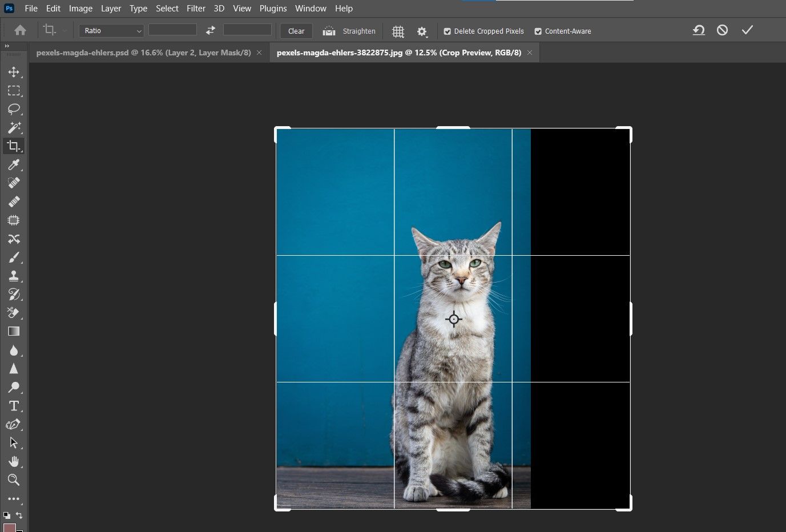Image resolution: width=786 pixels, height=532 pixels.
Task: Click the Clear button
Action: click(296, 31)
